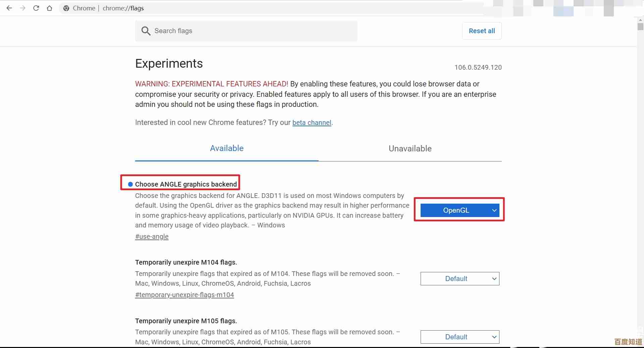Reload the chrome://flags page
644x348 pixels.
(36, 8)
